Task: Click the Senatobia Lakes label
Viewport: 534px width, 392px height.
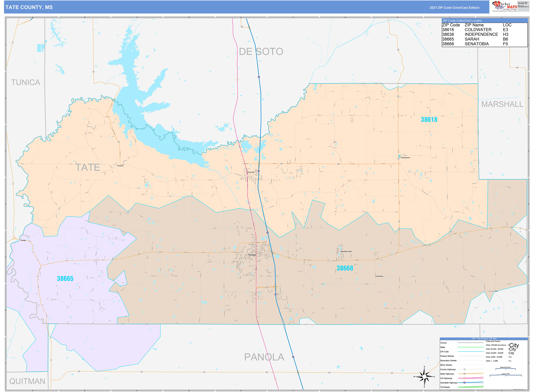Action: (346, 251)
